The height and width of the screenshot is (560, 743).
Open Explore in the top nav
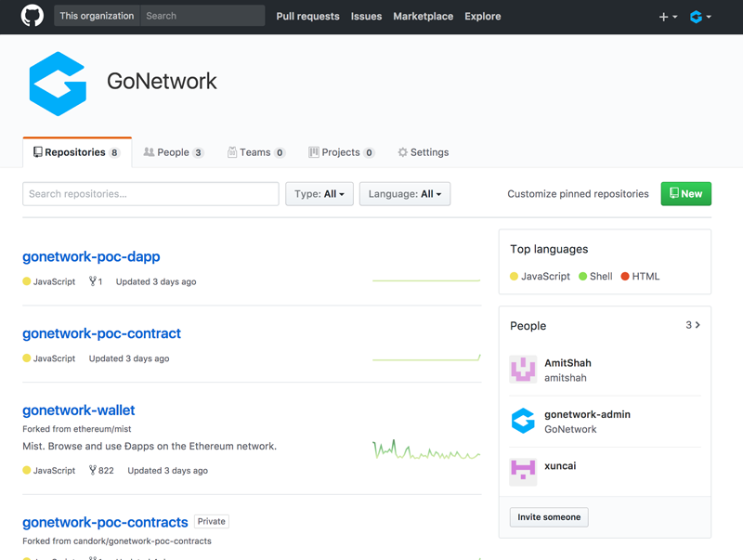tap(483, 17)
